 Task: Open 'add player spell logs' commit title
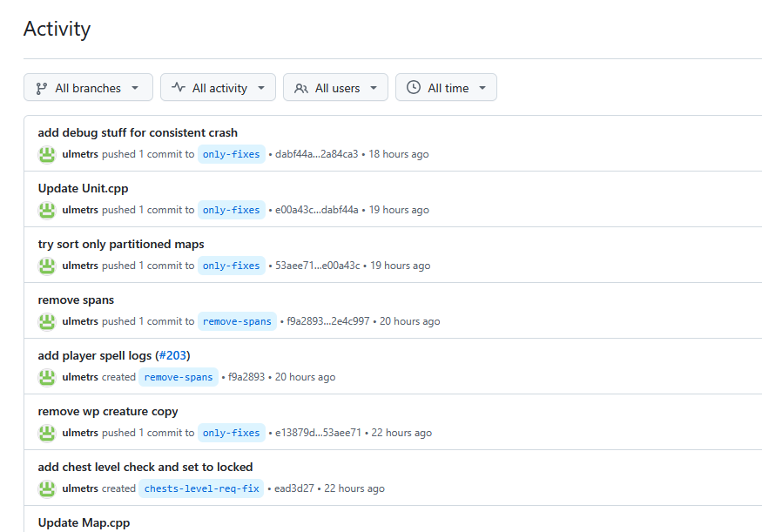(95, 355)
